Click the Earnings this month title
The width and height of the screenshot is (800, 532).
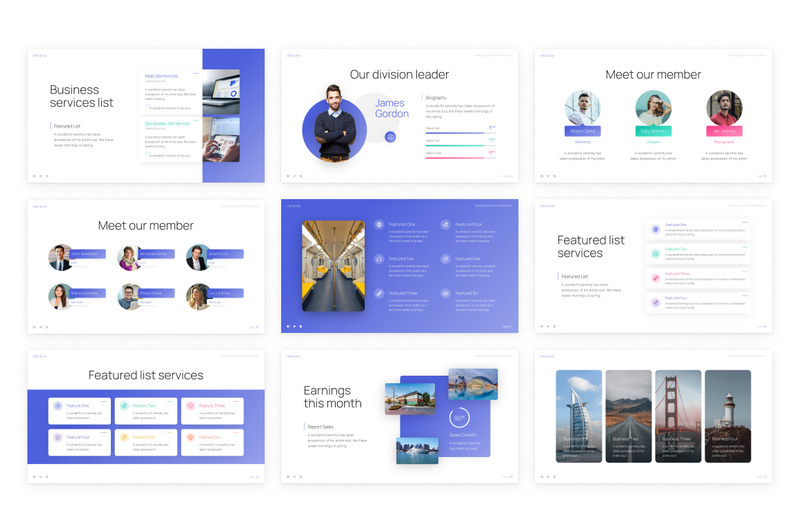[x=332, y=397]
